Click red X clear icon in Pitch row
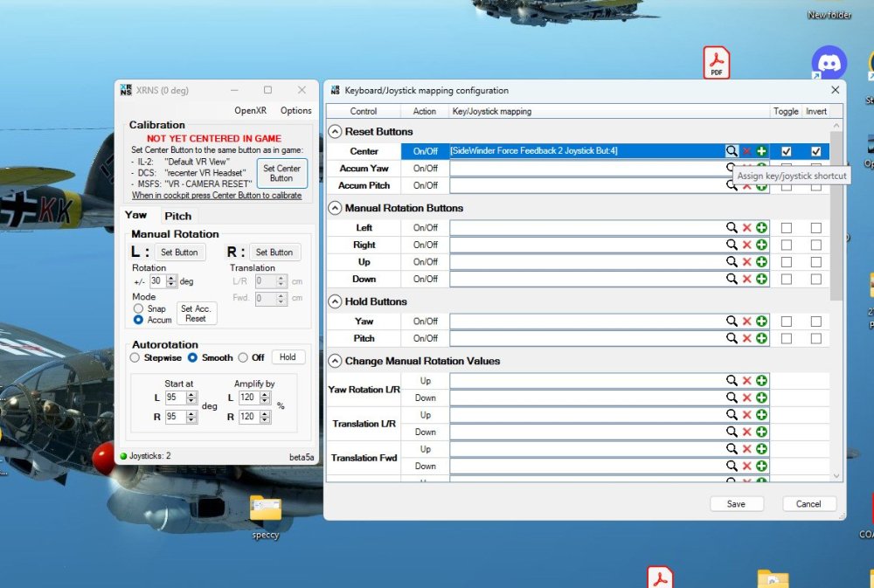This screenshot has height=588, width=874. 746,338
